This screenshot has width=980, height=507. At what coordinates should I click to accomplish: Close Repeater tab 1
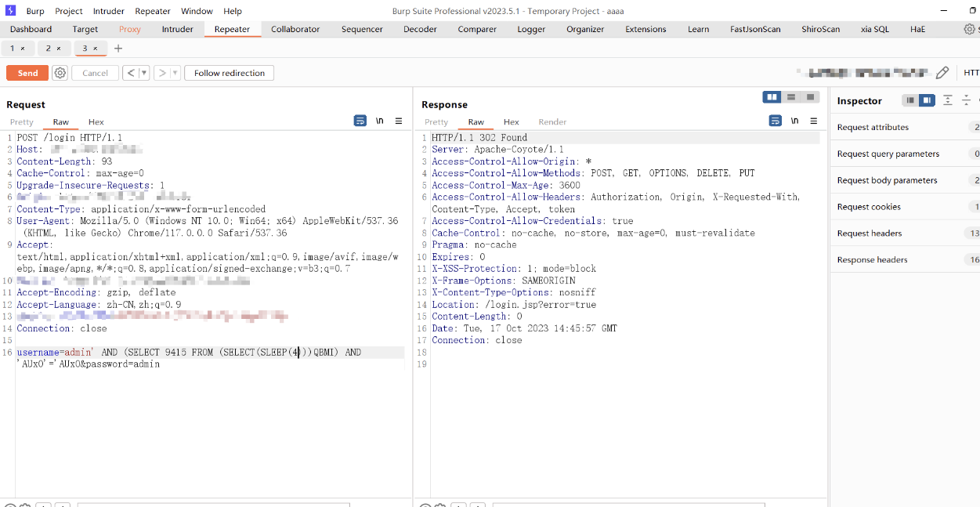[x=23, y=49]
